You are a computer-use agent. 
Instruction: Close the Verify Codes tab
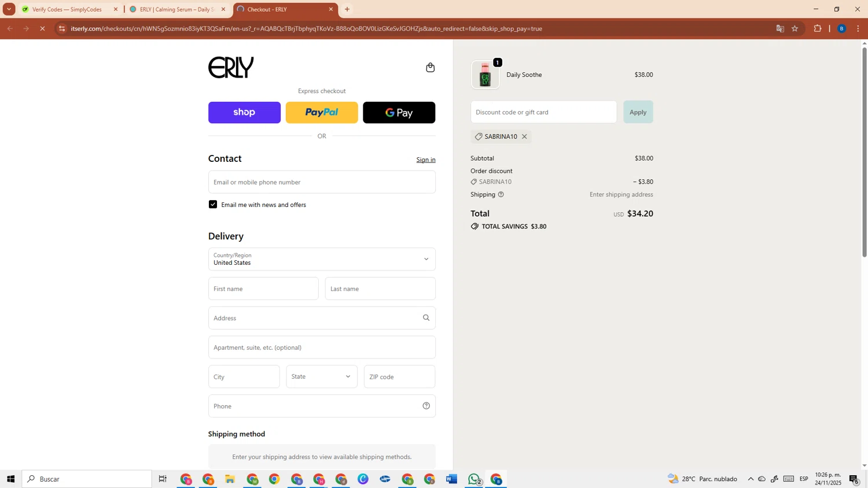point(116,9)
